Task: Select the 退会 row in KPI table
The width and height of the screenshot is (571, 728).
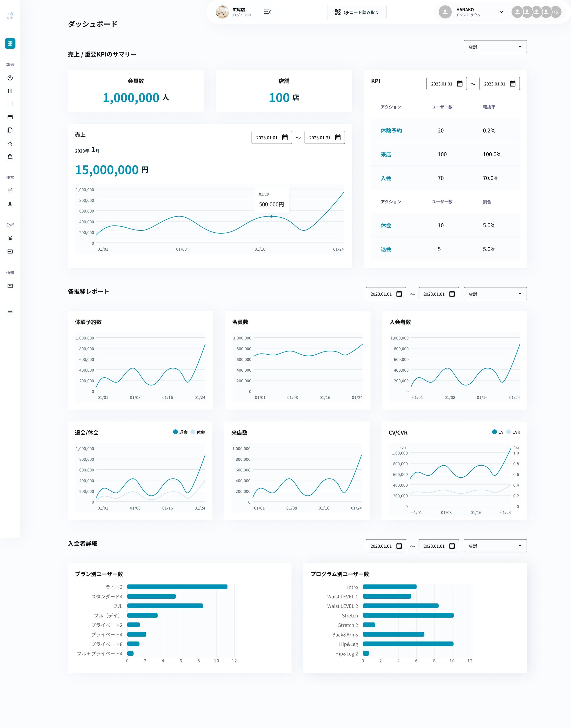Action: coord(386,249)
